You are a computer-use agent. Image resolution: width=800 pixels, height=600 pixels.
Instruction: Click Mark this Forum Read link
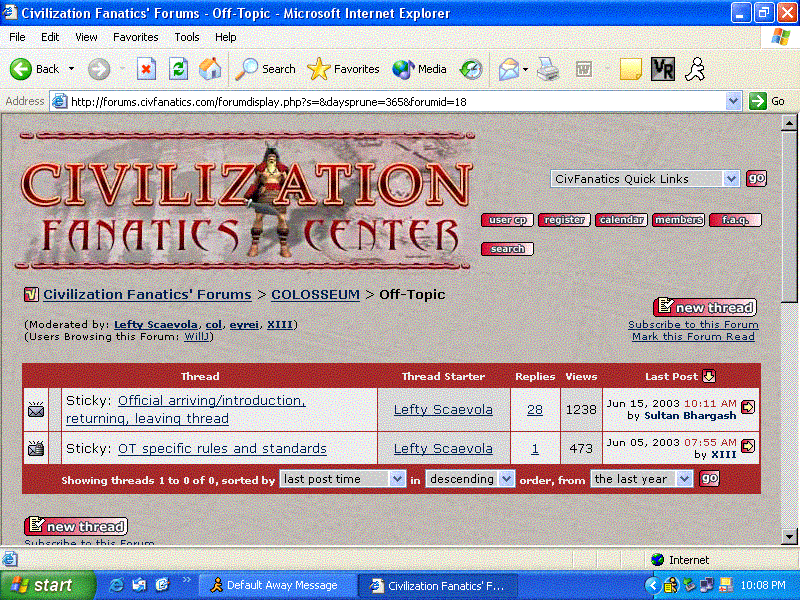693,337
